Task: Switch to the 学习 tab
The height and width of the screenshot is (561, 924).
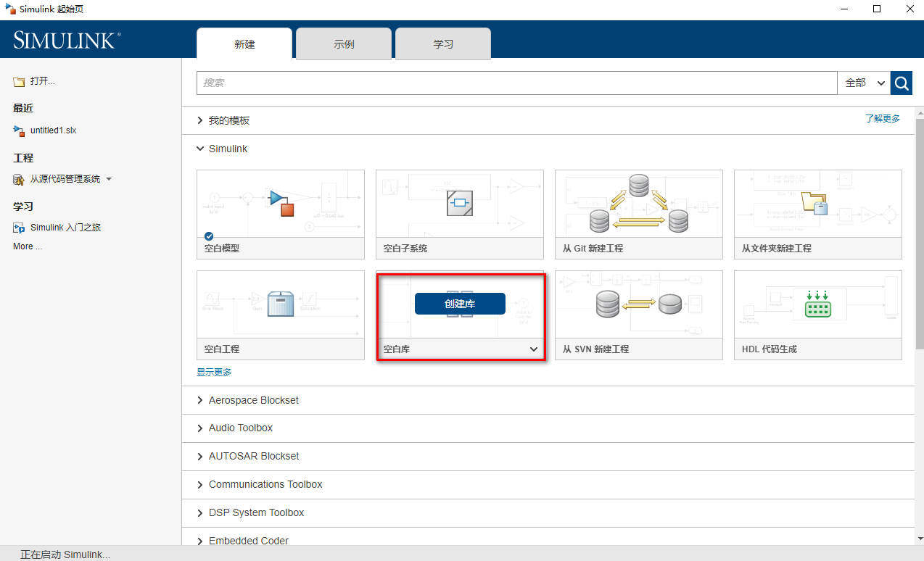Action: [443, 43]
